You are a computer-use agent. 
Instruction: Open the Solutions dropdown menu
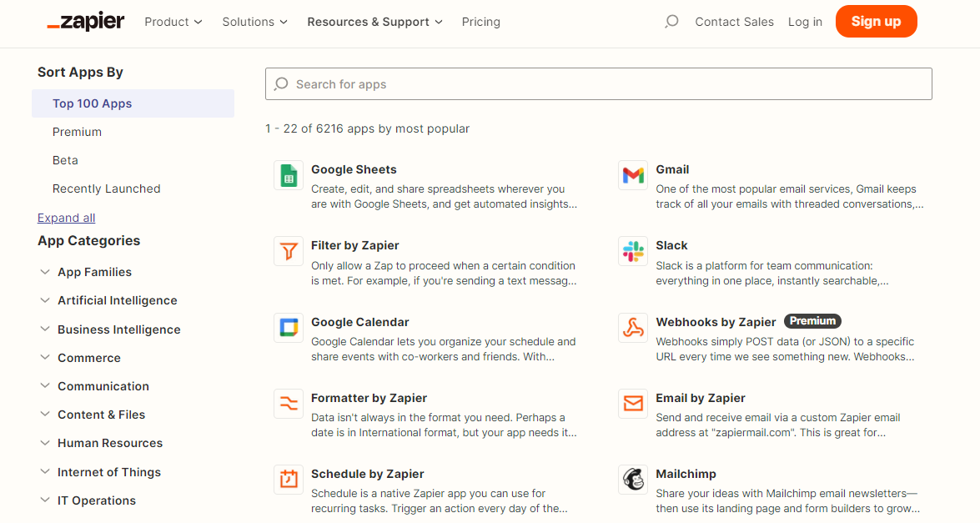coord(254,22)
